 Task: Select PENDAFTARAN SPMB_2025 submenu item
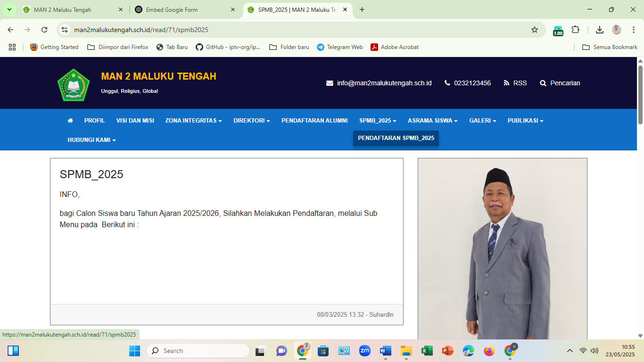click(x=396, y=138)
